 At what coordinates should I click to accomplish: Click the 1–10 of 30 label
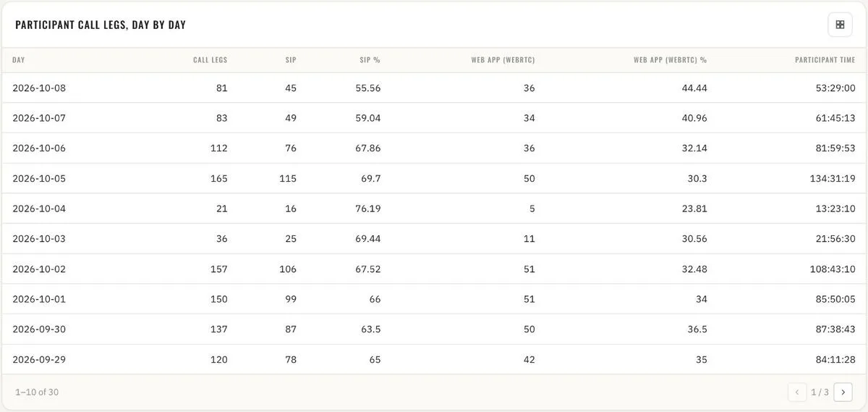[37, 392]
